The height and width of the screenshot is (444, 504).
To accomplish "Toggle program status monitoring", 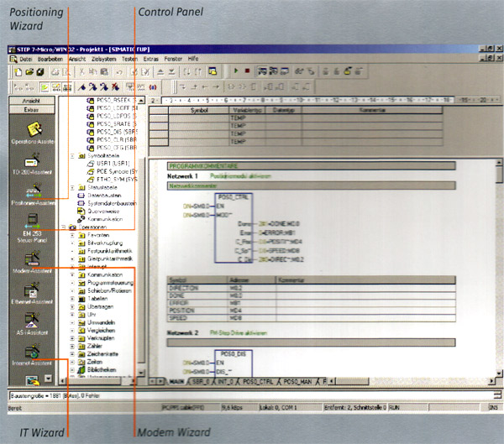I will [x=262, y=71].
